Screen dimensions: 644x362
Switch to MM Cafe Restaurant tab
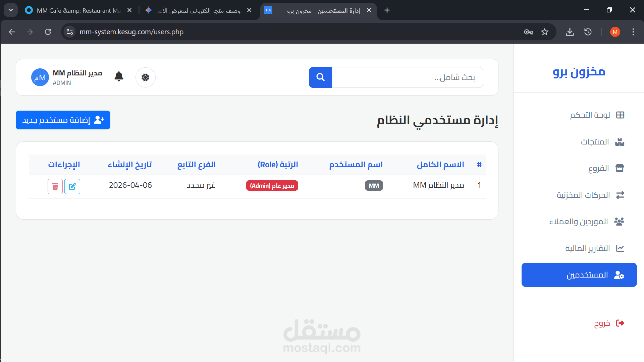78,10
